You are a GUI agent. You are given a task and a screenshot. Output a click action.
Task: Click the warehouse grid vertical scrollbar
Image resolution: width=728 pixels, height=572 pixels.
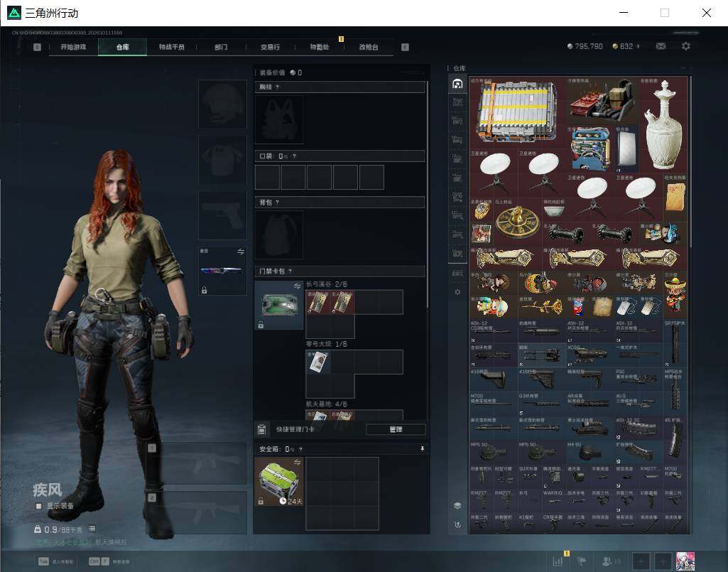pyautogui.click(x=690, y=163)
